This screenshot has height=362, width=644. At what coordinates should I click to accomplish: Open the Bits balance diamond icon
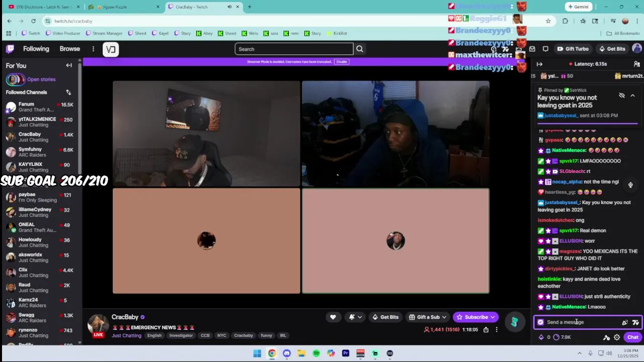pyautogui.click(x=541, y=337)
